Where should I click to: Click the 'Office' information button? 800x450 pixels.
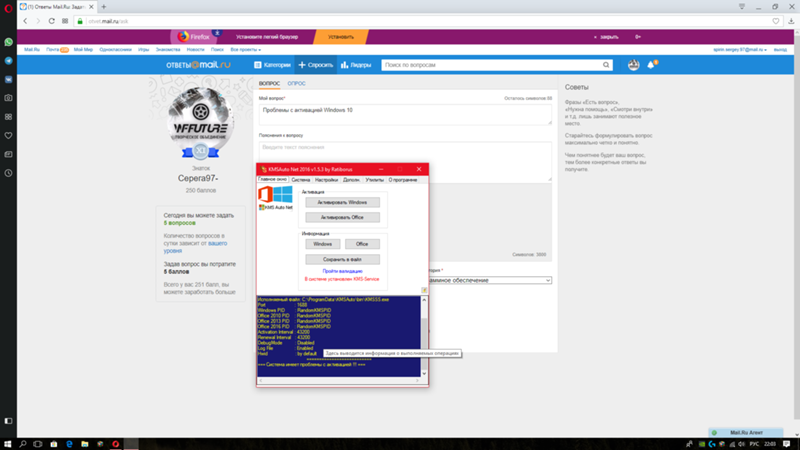[362, 244]
